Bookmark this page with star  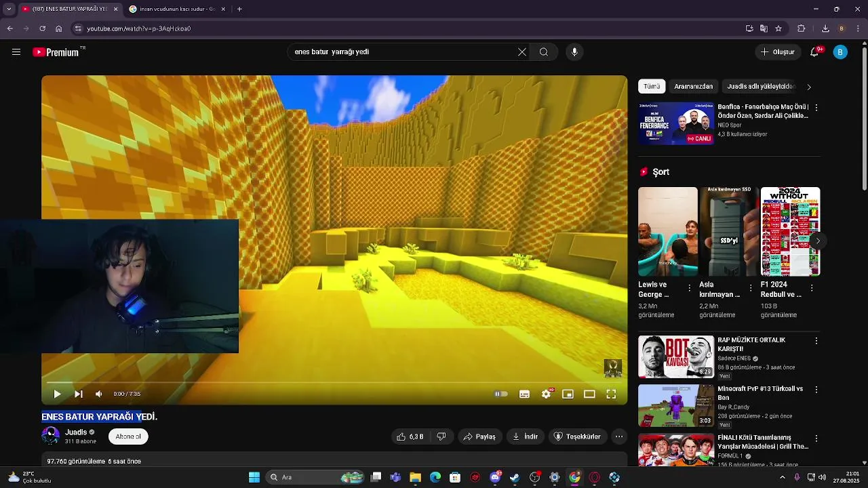(x=778, y=28)
